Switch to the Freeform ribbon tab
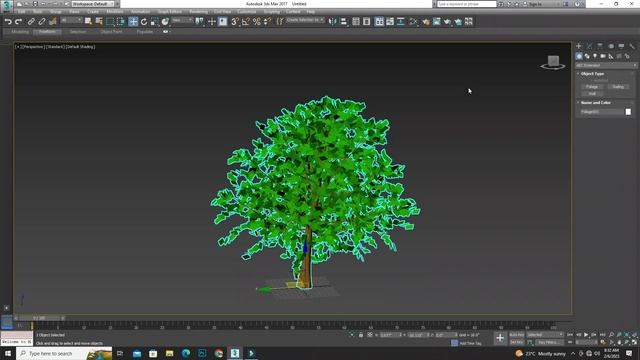 pyautogui.click(x=47, y=31)
